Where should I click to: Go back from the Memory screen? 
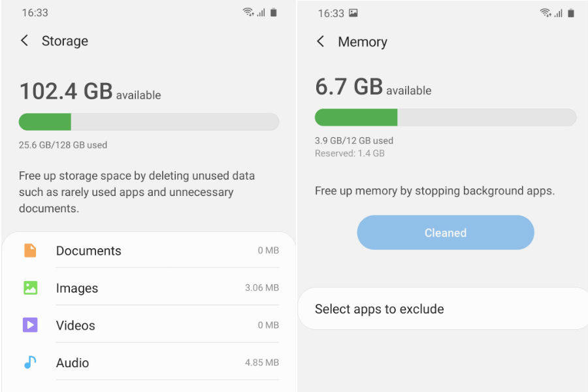320,42
